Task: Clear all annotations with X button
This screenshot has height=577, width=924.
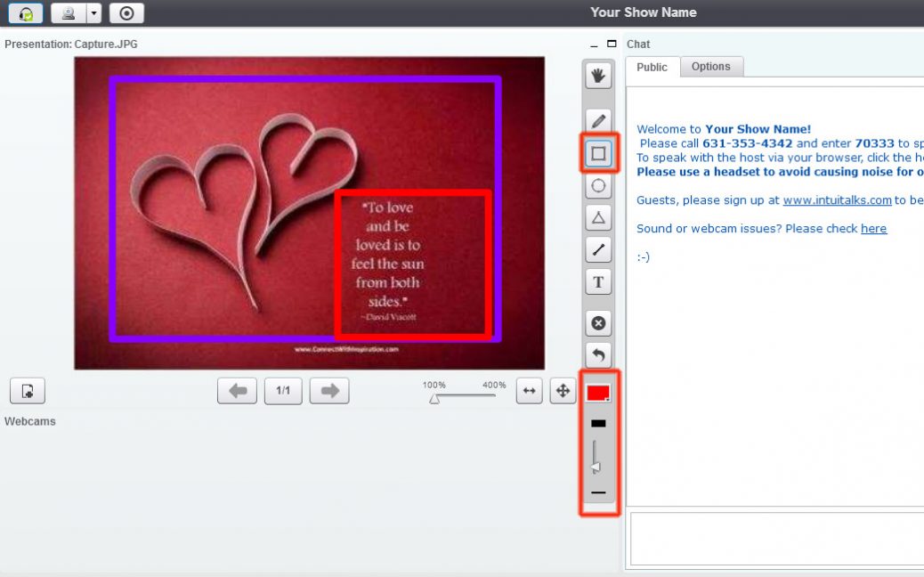Action: coord(598,323)
